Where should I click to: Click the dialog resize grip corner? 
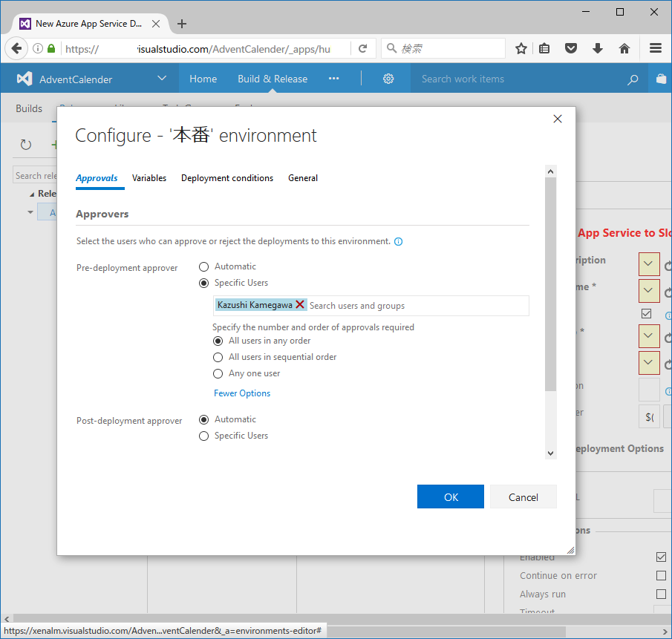[x=570, y=550]
